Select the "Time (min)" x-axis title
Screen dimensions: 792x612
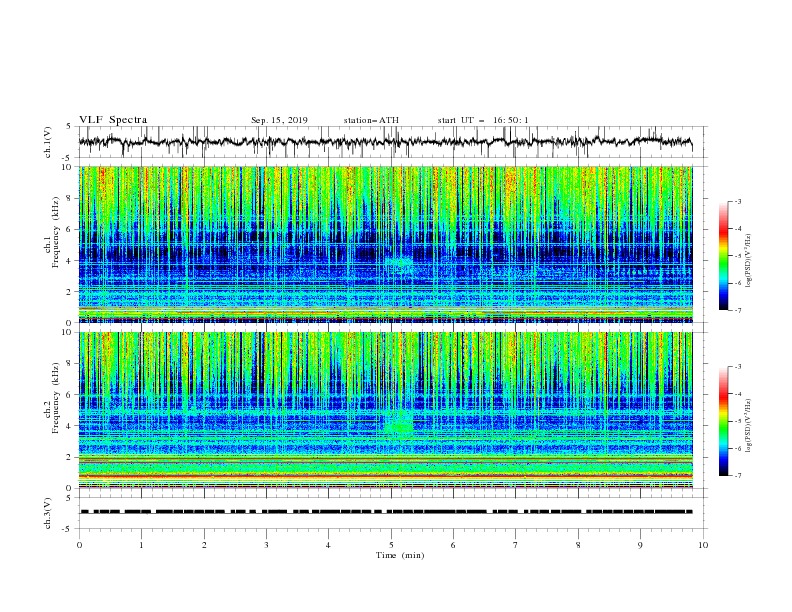click(x=400, y=555)
